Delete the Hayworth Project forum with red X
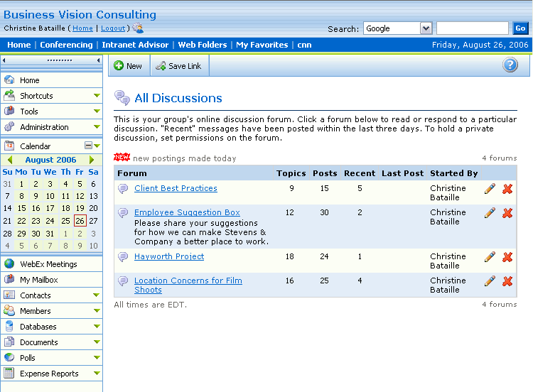 [507, 257]
